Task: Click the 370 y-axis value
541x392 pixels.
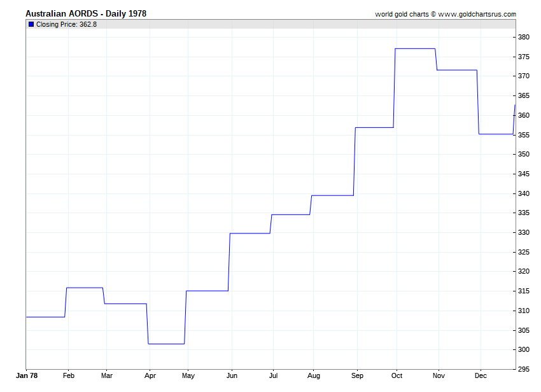Action: point(524,76)
